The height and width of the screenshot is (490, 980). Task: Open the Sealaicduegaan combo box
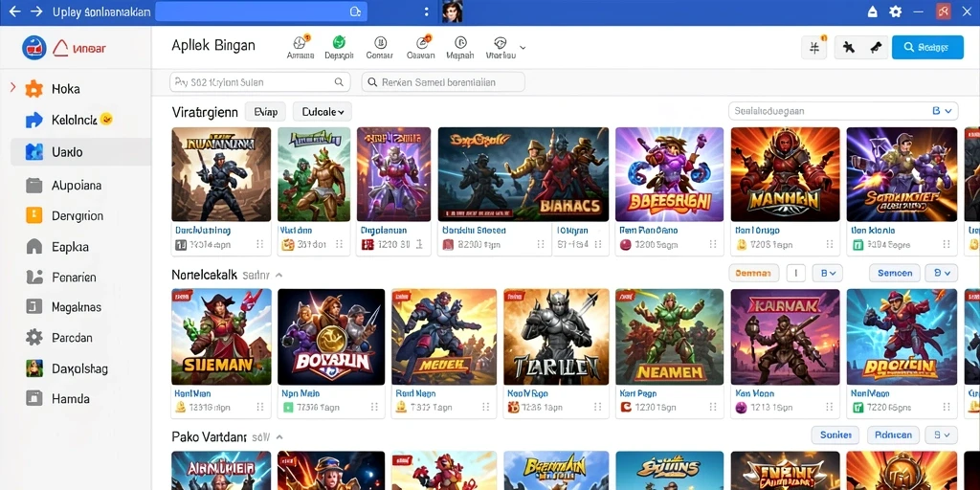click(x=843, y=111)
